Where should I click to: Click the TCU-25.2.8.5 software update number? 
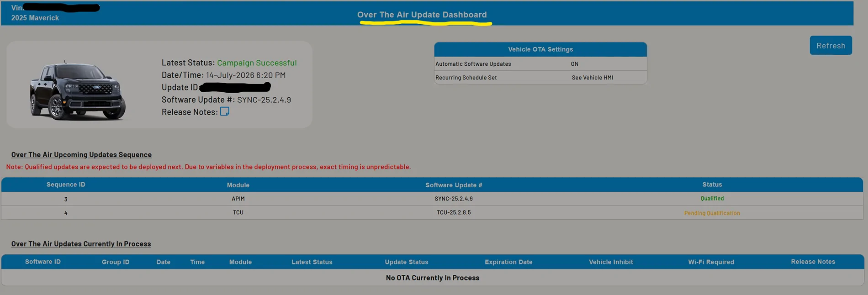tap(454, 212)
